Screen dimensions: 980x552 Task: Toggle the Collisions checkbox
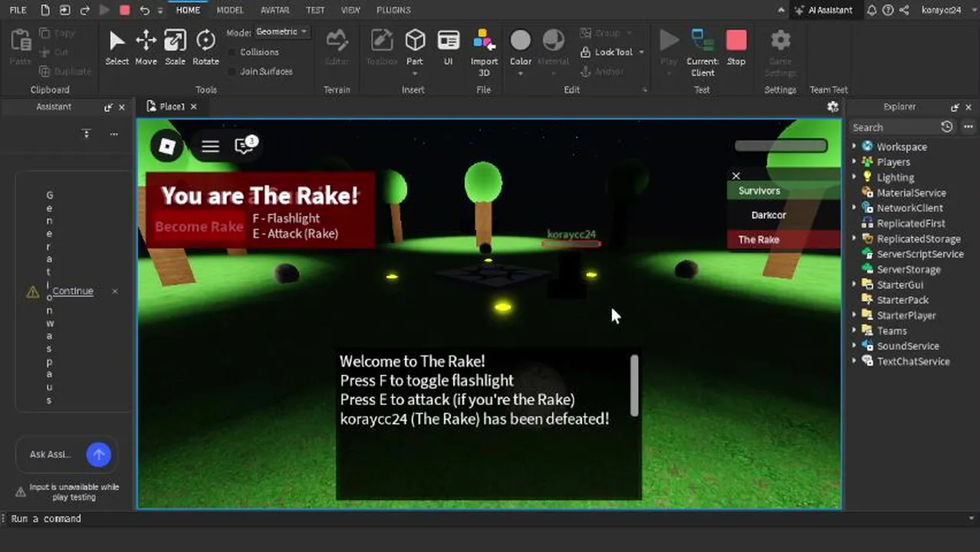[233, 52]
